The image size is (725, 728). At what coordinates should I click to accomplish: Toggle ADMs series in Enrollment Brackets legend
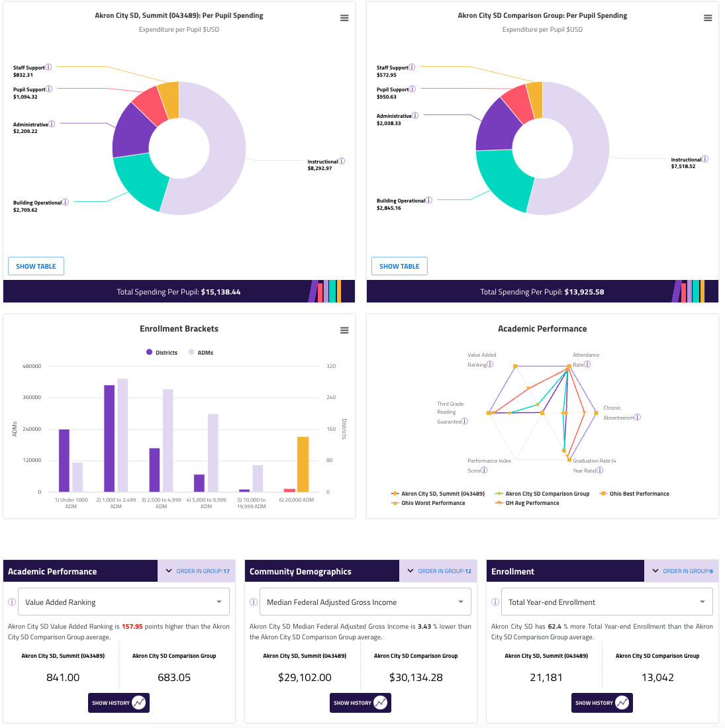(x=201, y=353)
